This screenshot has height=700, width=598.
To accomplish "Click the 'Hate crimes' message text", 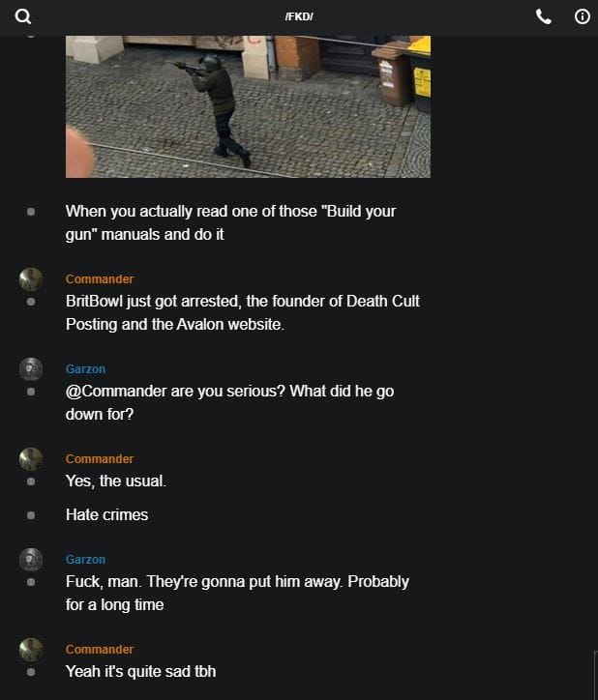I will coord(106,515).
